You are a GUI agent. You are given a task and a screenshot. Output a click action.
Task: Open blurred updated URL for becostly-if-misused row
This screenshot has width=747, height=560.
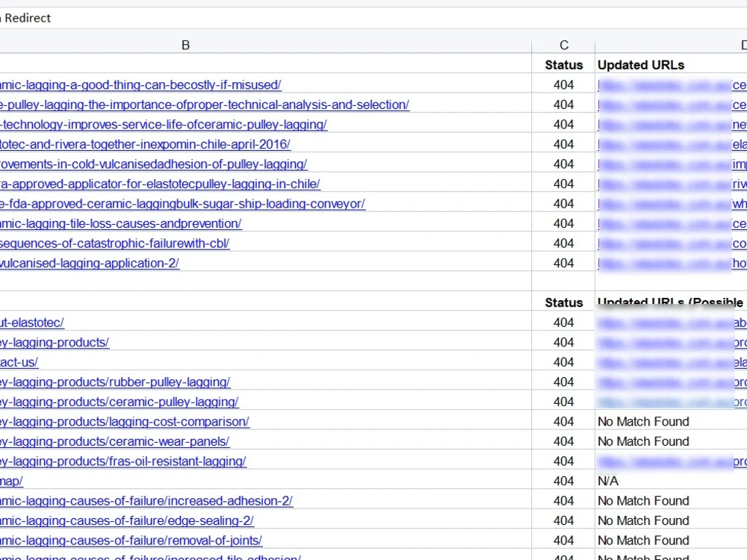point(672,85)
